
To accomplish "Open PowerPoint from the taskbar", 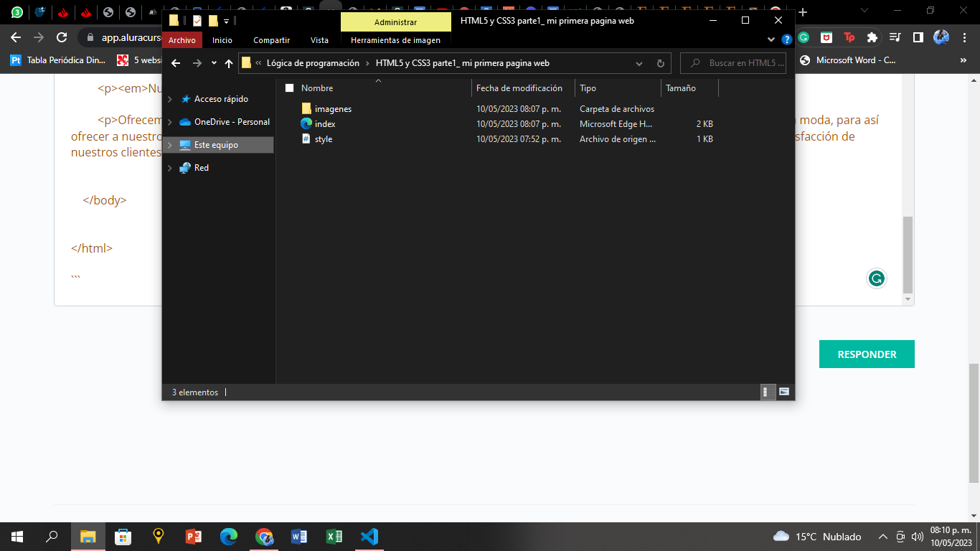I will tap(194, 537).
